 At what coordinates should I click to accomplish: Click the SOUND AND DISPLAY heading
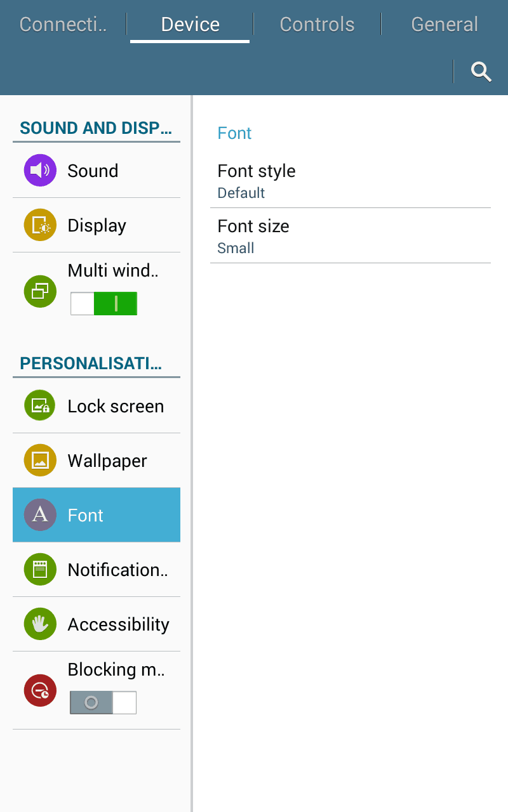95,128
